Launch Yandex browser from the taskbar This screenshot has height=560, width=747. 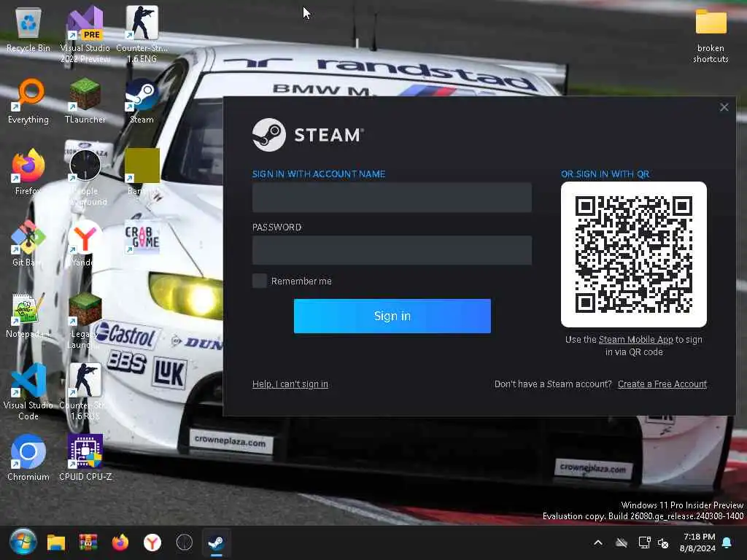coord(152,542)
